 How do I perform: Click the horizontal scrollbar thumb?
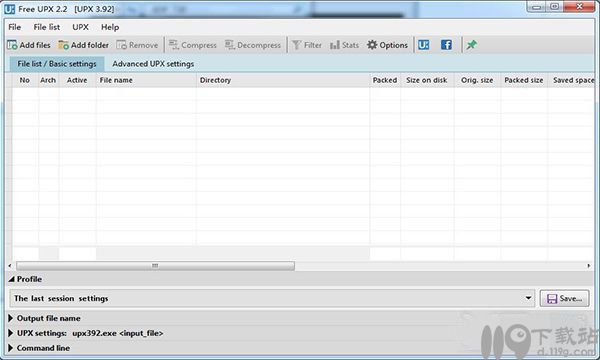pyautogui.click(x=155, y=266)
